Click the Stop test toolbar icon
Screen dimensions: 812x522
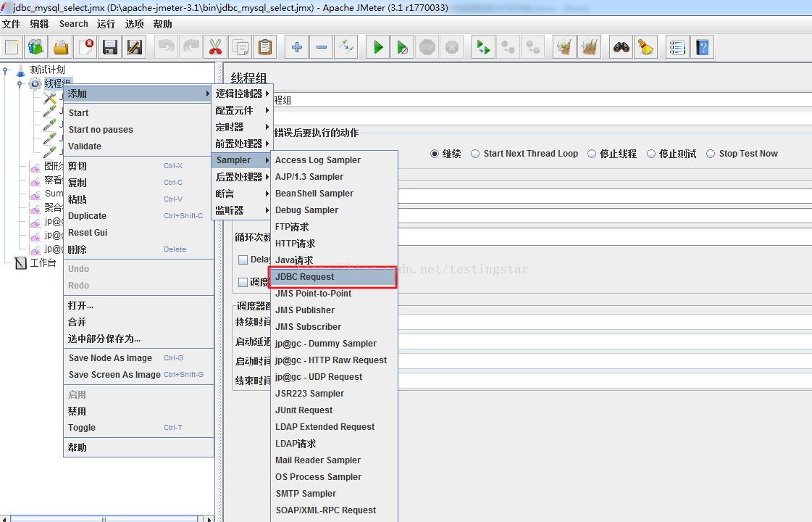427,47
